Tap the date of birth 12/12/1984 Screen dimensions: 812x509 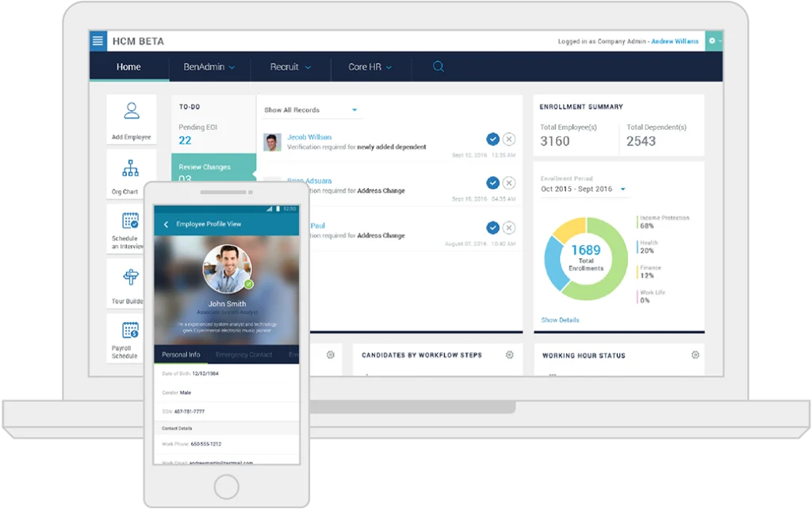point(205,373)
